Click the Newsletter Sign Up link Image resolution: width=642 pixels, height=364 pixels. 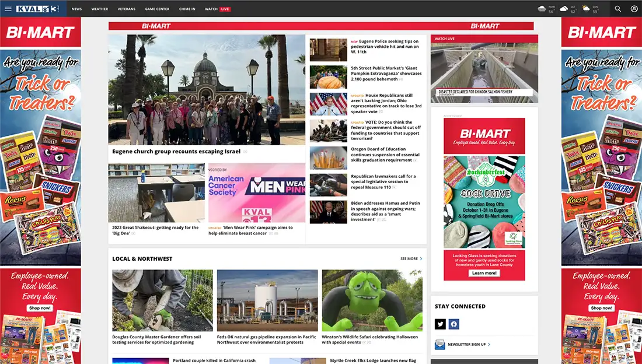click(x=469, y=344)
